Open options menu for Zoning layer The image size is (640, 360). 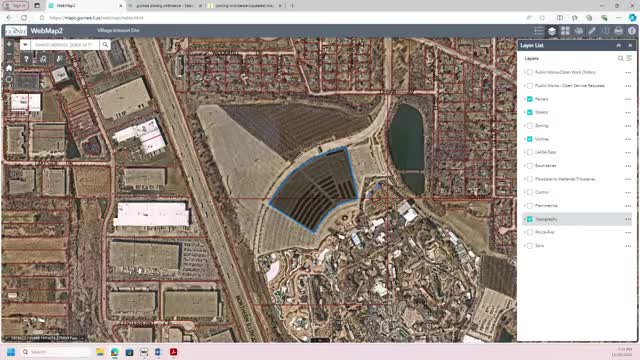(x=628, y=126)
